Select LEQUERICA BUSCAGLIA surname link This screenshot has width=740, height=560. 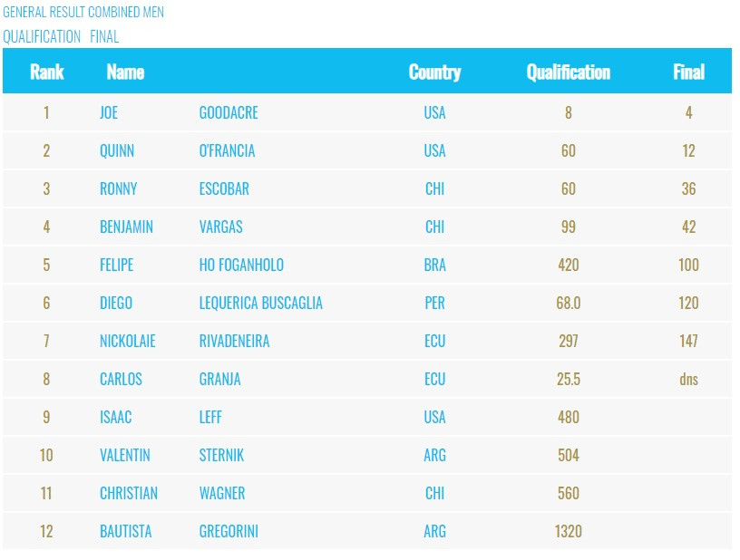click(260, 303)
